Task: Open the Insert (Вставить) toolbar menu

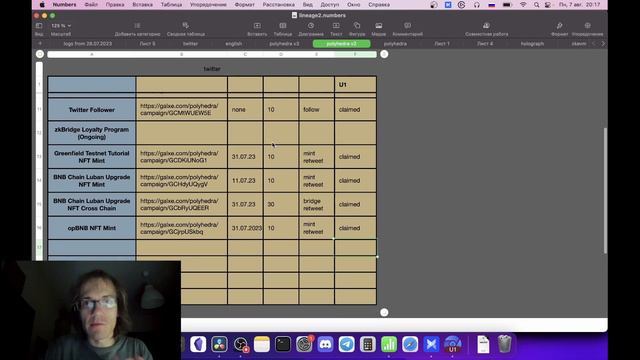Action: (x=257, y=26)
